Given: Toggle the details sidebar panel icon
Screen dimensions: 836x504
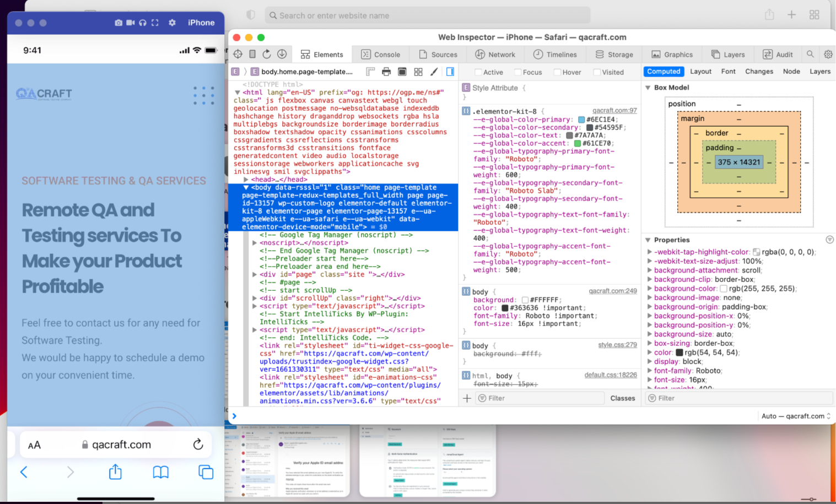Looking at the screenshot, I should click(x=450, y=72).
